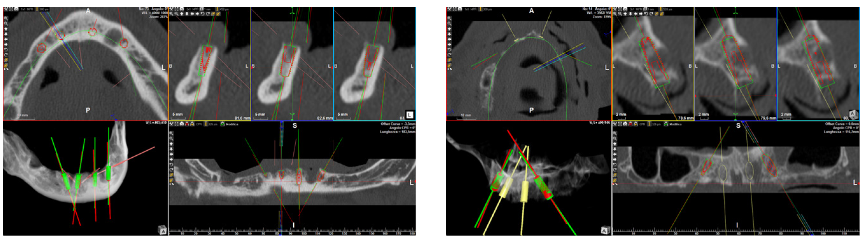Click the '79,6 mm' slice position label
The width and height of the screenshot is (868, 245).
[768, 118]
